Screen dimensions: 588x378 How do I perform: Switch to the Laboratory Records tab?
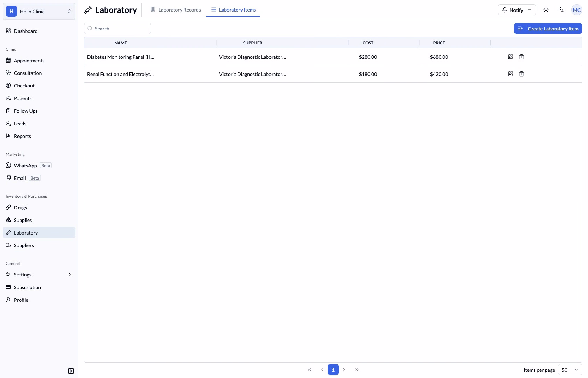[176, 10]
